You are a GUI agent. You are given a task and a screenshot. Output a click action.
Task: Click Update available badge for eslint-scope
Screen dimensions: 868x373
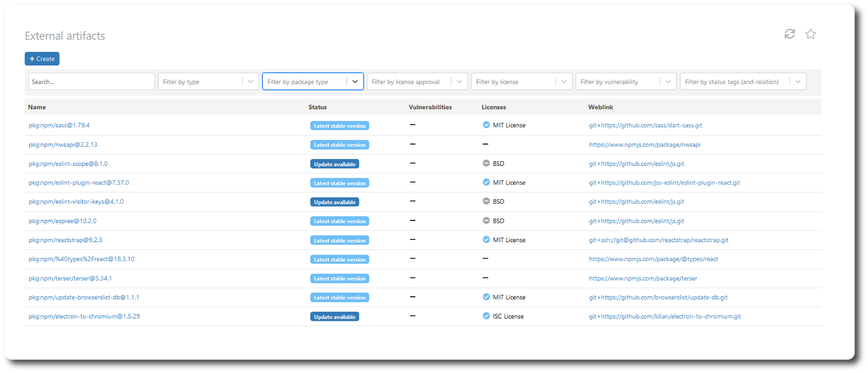[335, 164]
